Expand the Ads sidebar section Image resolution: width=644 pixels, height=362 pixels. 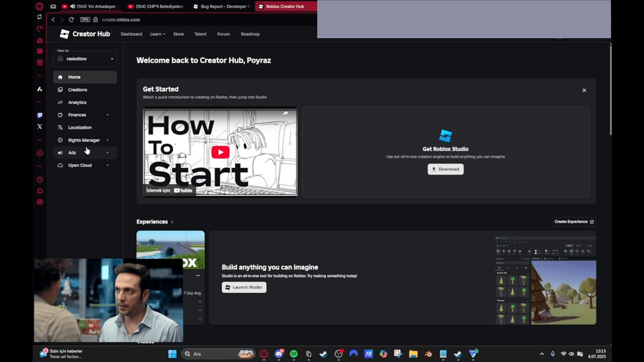(x=108, y=152)
